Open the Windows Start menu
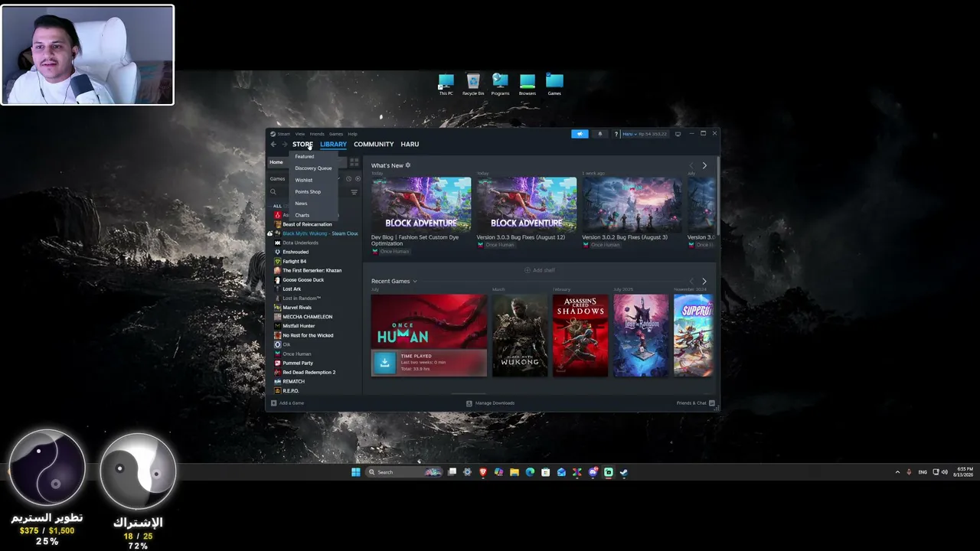This screenshot has height=551, width=980. (x=356, y=472)
